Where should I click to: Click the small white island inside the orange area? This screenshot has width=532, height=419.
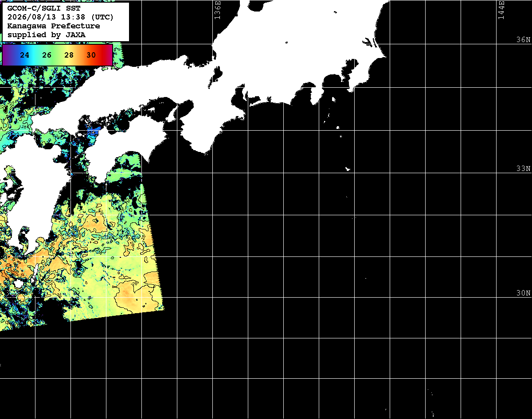point(18,283)
